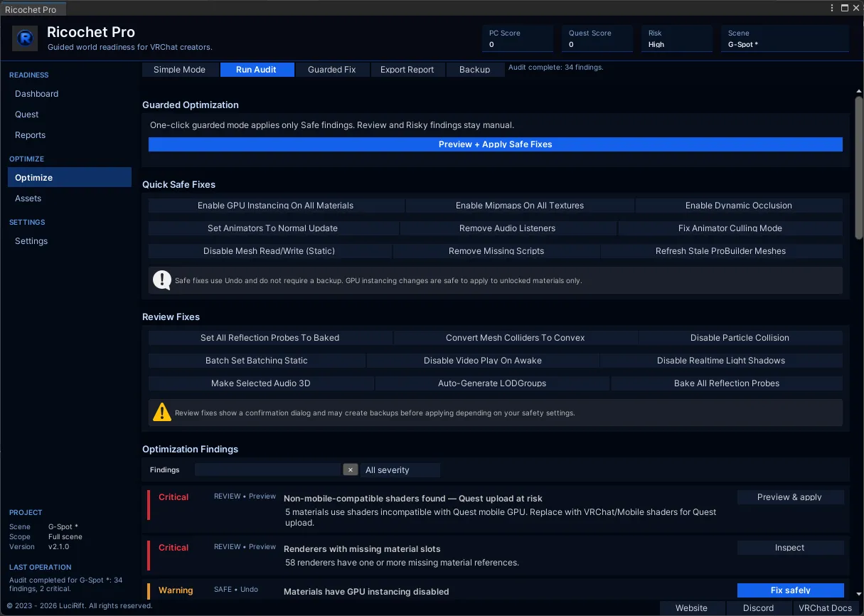Click Batch Set Batching Static button
The image size is (864, 616).
pos(257,361)
